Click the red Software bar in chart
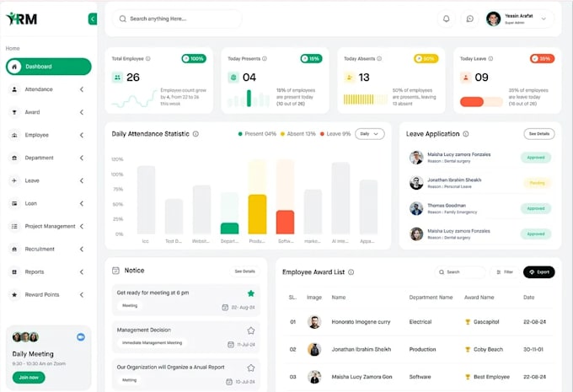573x392 pixels. (x=285, y=222)
